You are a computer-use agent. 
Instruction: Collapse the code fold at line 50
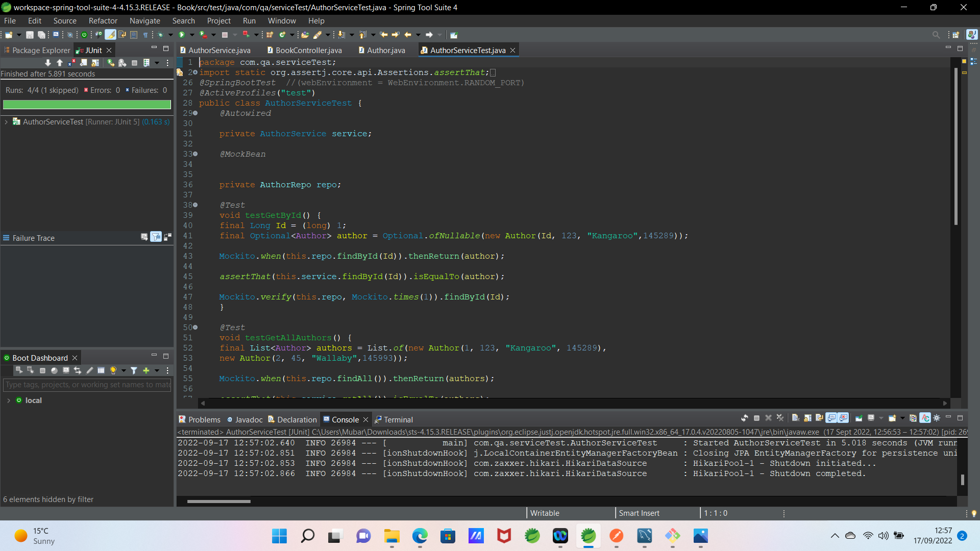pyautogui.click(x=195, y=328)
